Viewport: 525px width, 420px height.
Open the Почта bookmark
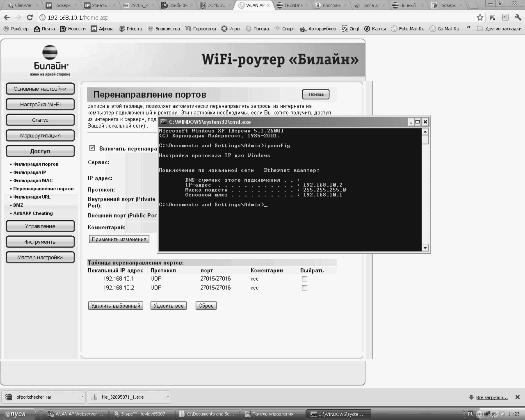[x=44, y=29]
